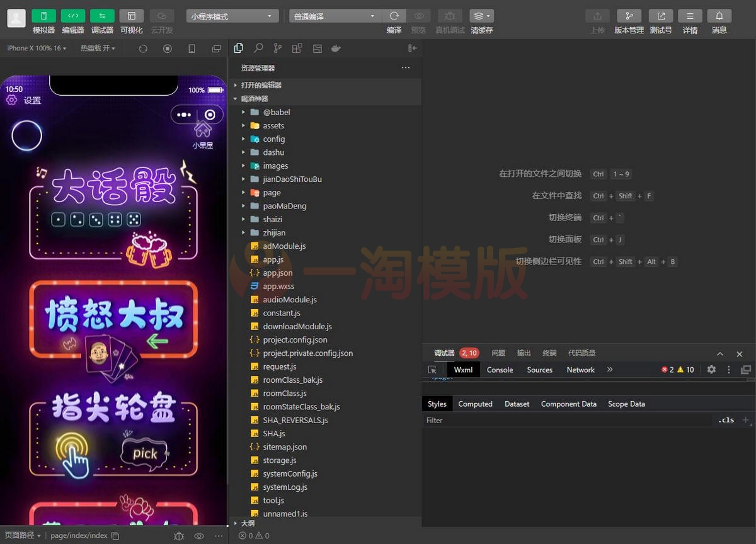Open the 页面路径 page path dropdown
The height and width of the screenshot is (544, 756).
click(22, 536)
